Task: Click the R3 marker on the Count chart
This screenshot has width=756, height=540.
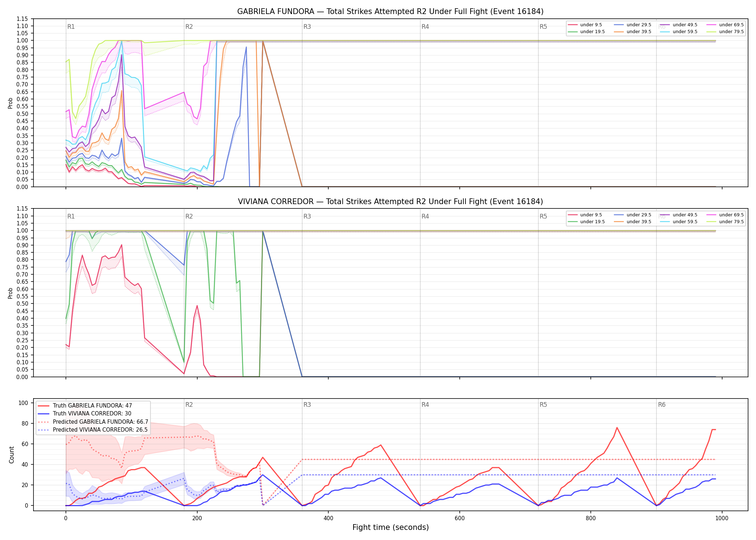Action: click(307, 405)
